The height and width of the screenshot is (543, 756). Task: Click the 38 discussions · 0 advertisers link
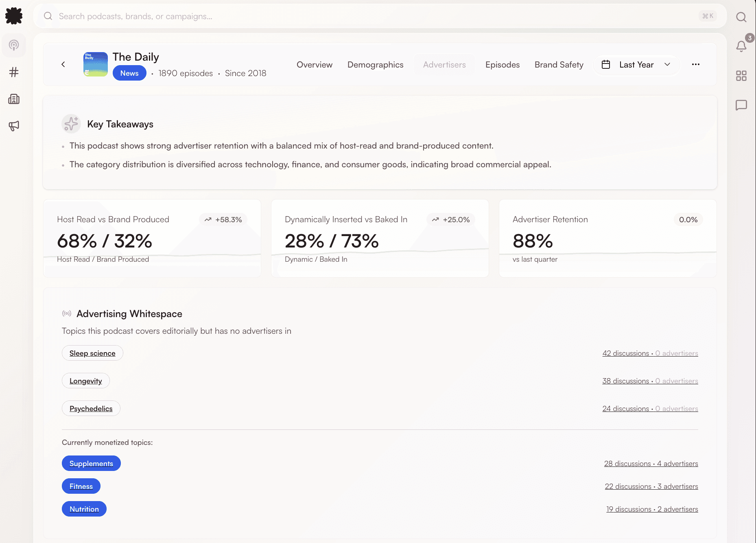point(650,381)
